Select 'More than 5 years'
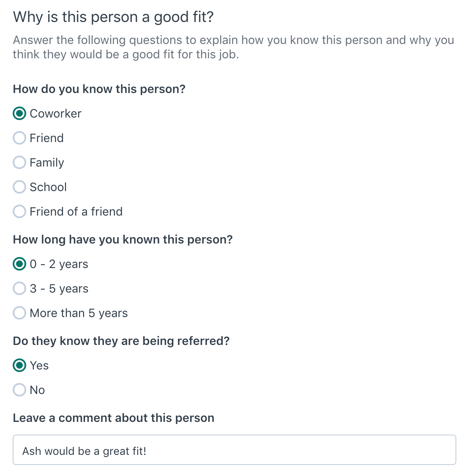 [x=19, y=313]
